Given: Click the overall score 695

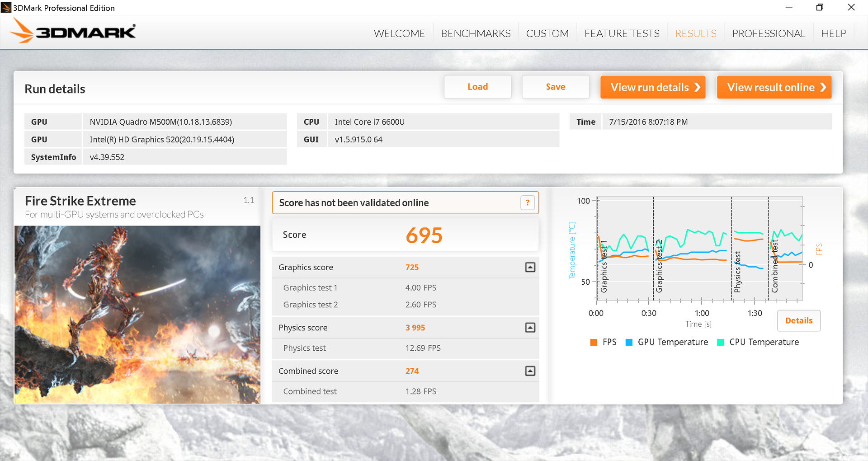Looking at the screenshot, I should (x=424, y=235).
